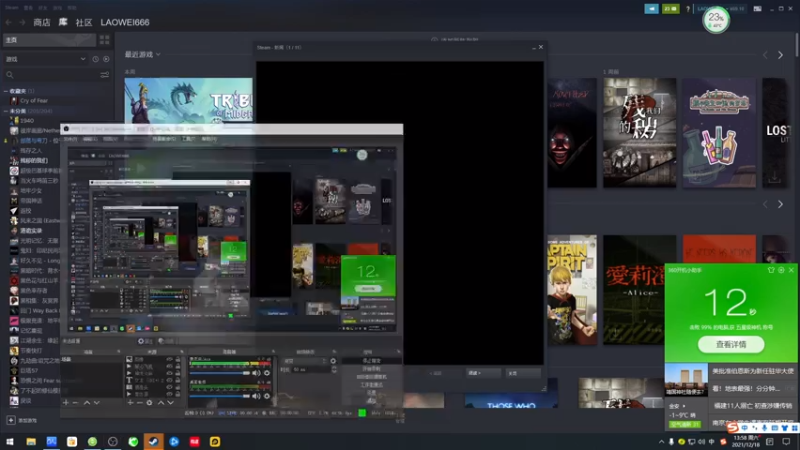Click next button in Steam news dialog
This screenshot has width=800, height=450.
pyautogui.click(x=482, y=373)
